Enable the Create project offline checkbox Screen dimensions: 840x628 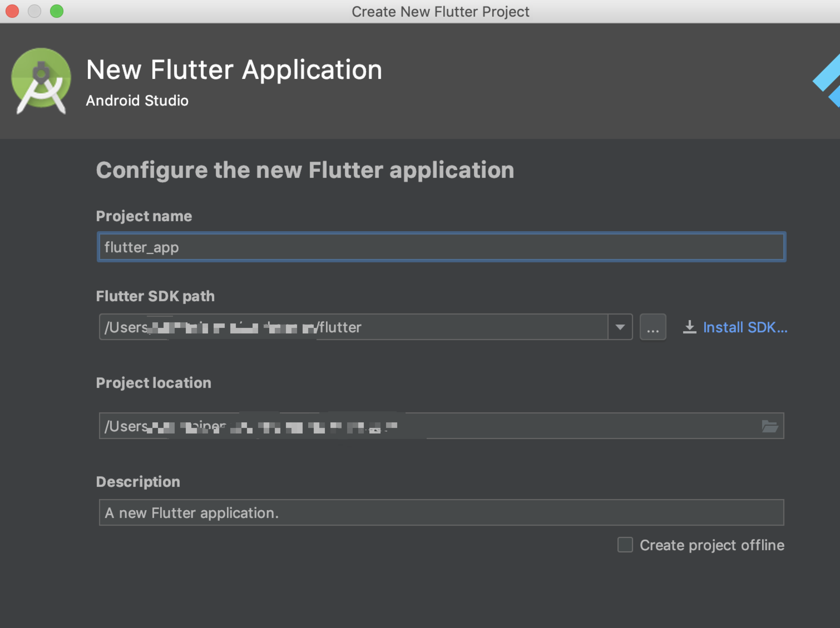pyautogui.click(x=625, y=545)
